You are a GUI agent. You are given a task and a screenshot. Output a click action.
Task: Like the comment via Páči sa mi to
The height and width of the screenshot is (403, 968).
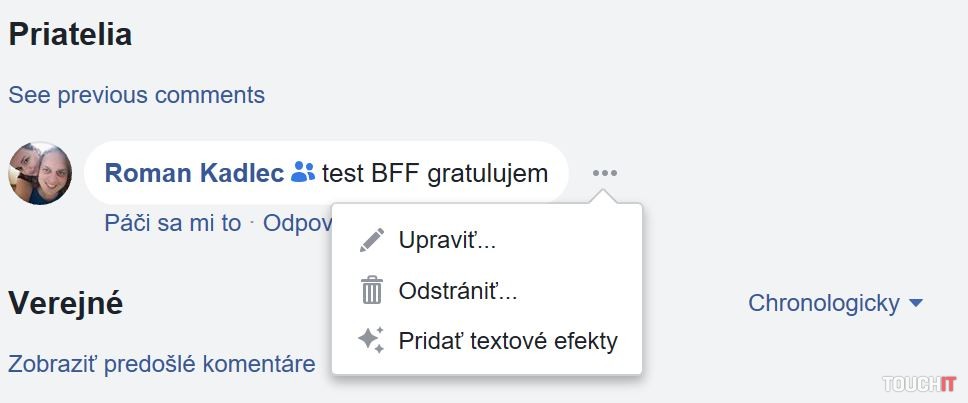pos(172,223)
